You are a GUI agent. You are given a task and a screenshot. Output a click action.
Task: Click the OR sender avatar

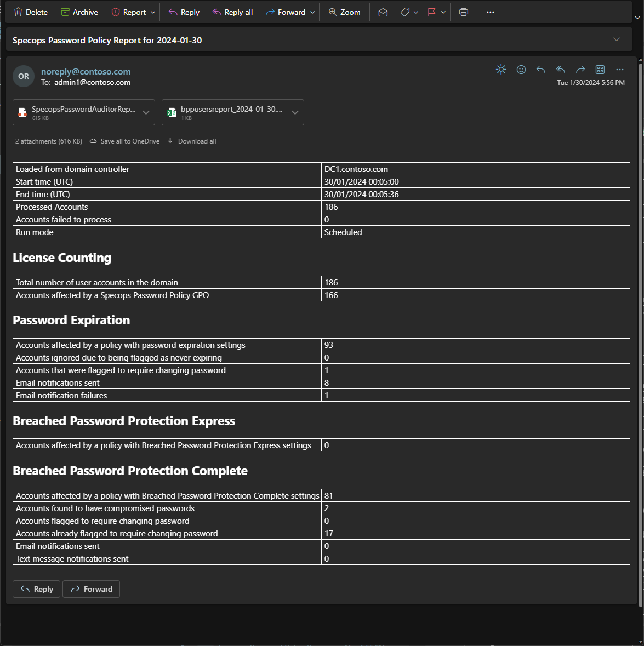24,76
